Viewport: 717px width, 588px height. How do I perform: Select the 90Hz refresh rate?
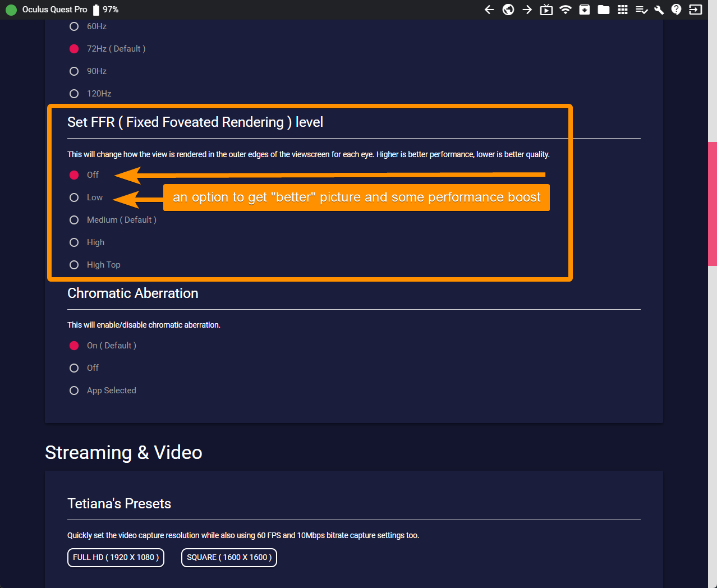pyautogui.click(x=74, y=71)
